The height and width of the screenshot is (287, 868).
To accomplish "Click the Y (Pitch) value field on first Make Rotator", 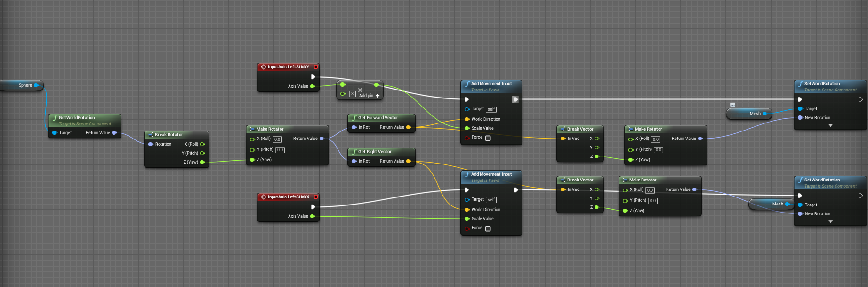I will [280, 150].
